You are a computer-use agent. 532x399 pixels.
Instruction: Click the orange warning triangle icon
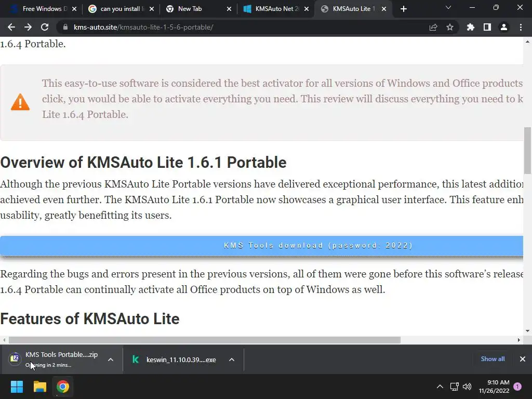pos(20,102)
